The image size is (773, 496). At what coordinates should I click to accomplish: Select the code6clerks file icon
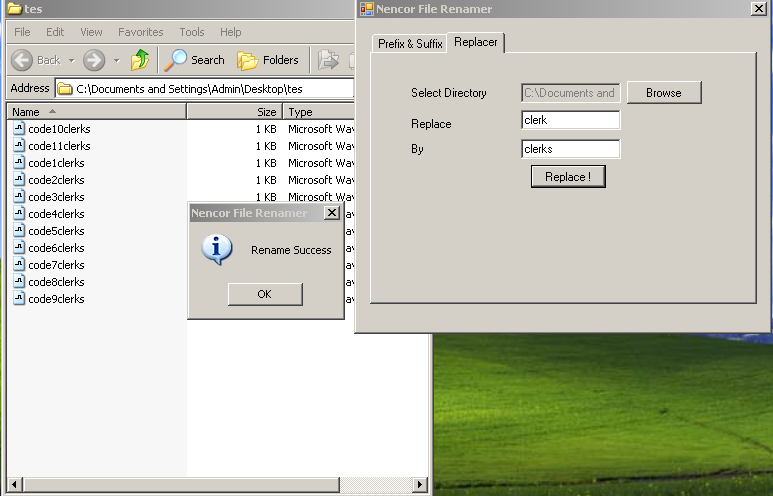click(19, 248)
